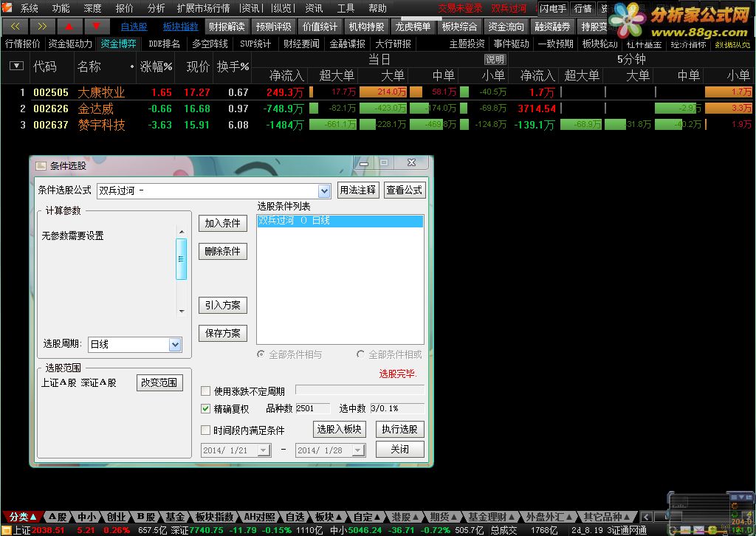Uncheck the 精确复权 checkbox
Viewport: 756px width, 536px height.
click(206, 409)
